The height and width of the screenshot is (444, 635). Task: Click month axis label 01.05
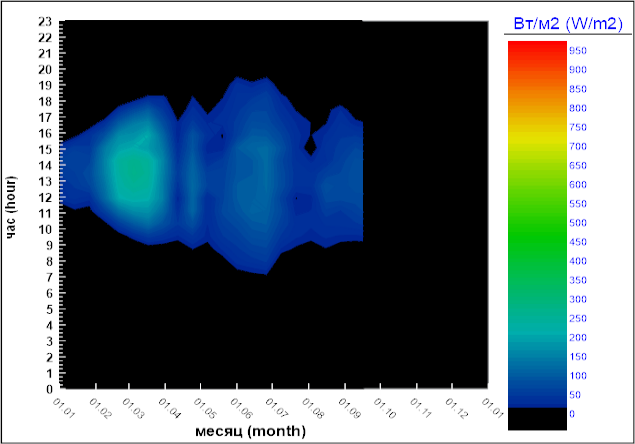pyautogui.click(x=205, y=408)
